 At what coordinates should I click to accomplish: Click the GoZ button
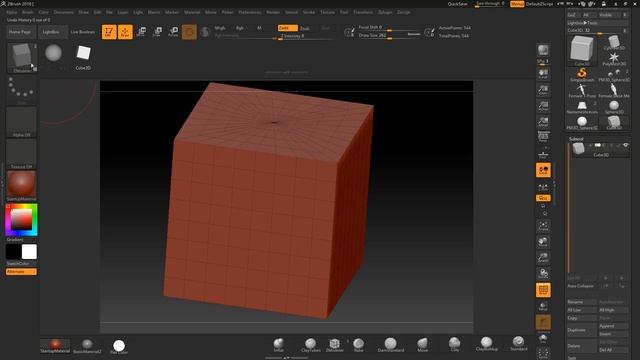point(572,15)
